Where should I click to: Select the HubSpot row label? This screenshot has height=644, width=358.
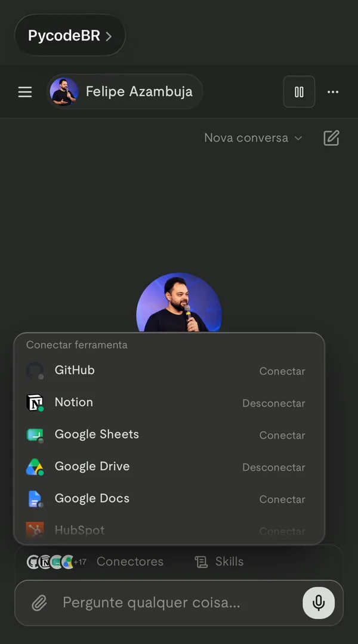[x=79, y=530]
